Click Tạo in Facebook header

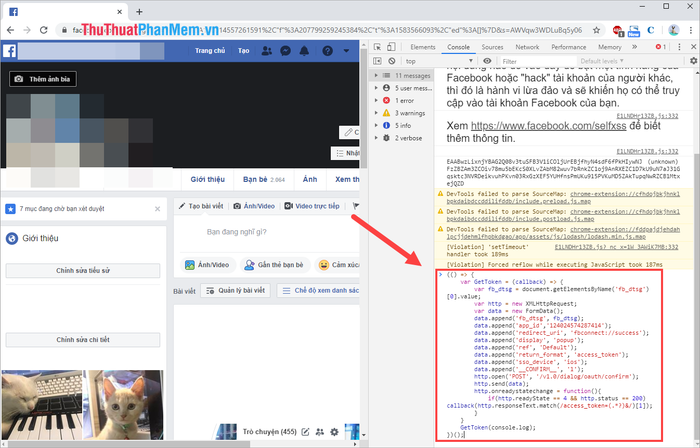pyautogui.click(x=243, y=51)
